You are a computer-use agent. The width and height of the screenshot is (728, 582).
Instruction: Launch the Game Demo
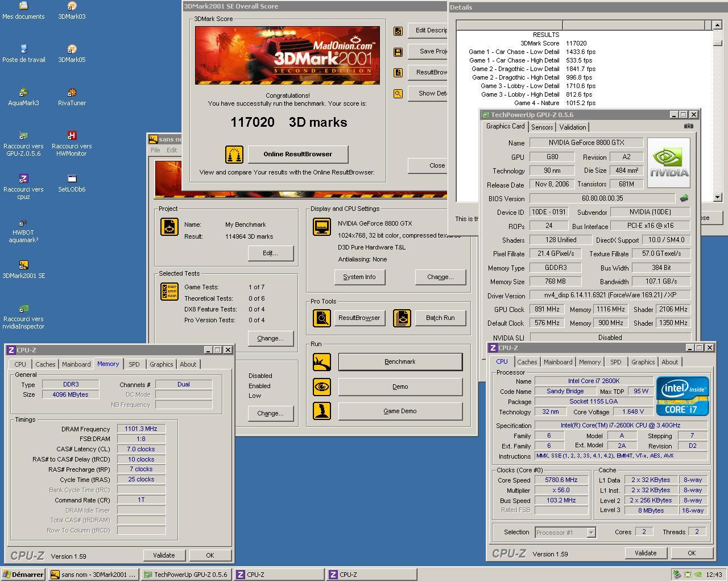[x=400, y=411]
